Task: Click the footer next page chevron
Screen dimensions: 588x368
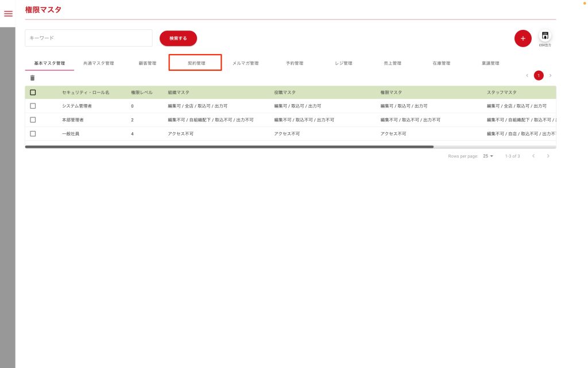Action: tap(548, 156)
